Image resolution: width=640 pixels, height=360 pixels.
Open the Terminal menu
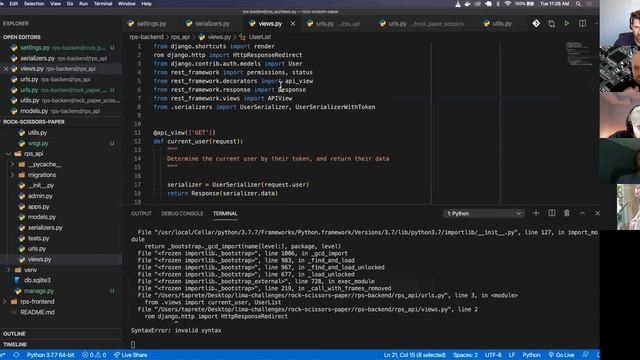click(x=103, y=4)
